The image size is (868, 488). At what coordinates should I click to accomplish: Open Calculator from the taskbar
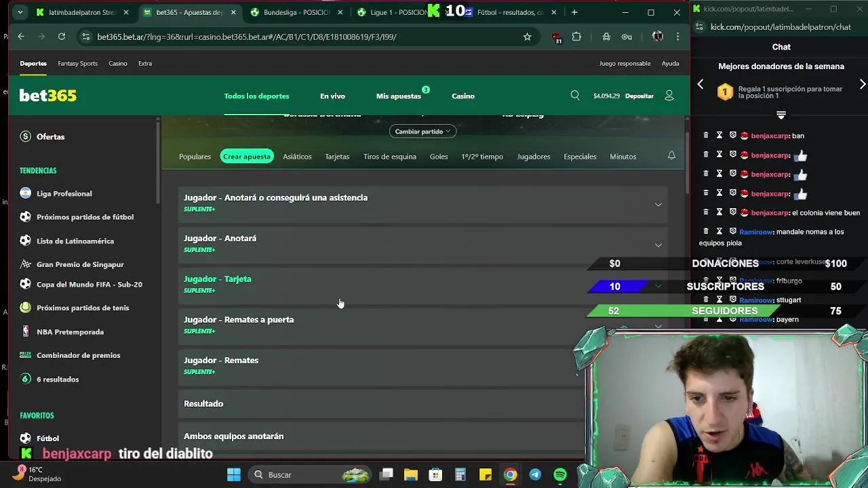[x=460, y=474]
